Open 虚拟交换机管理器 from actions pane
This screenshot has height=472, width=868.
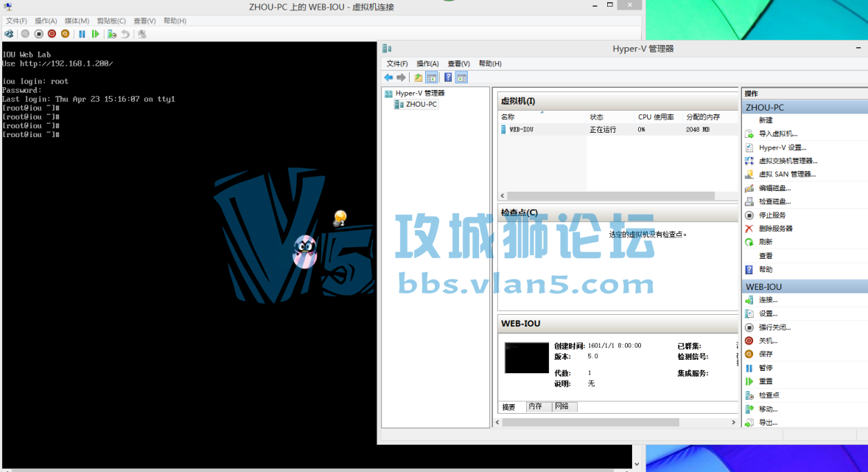click(x=788, y=161)
